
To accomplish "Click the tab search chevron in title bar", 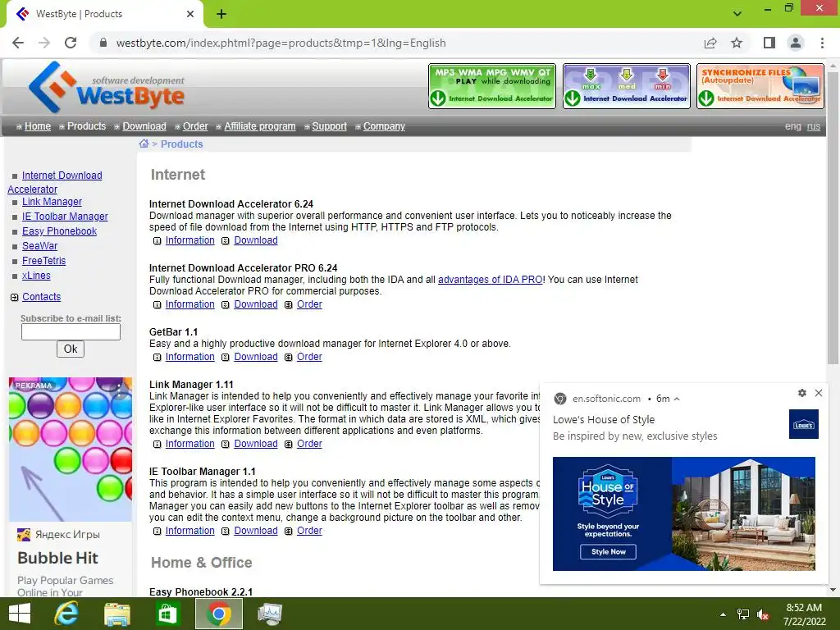I will point(737,14).
